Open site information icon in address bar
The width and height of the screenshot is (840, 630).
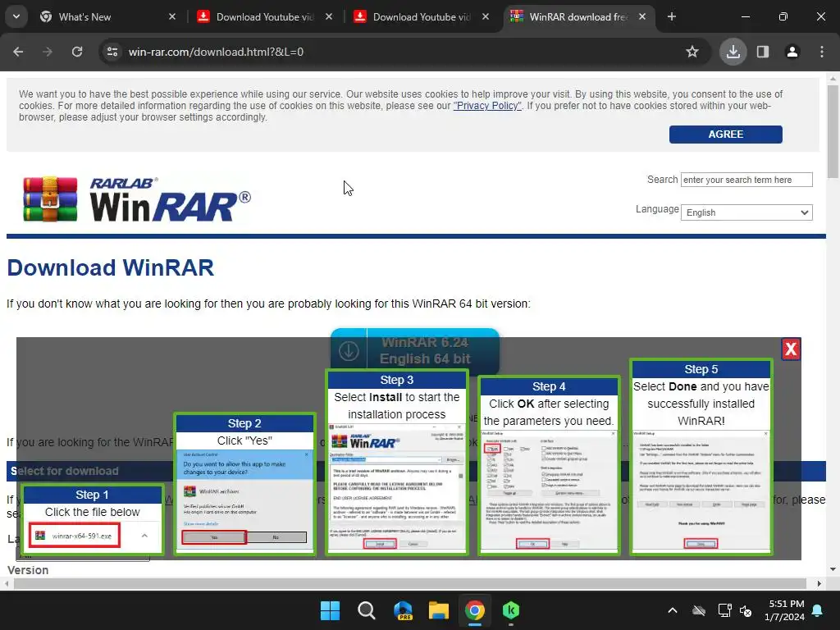coord(112,52)
